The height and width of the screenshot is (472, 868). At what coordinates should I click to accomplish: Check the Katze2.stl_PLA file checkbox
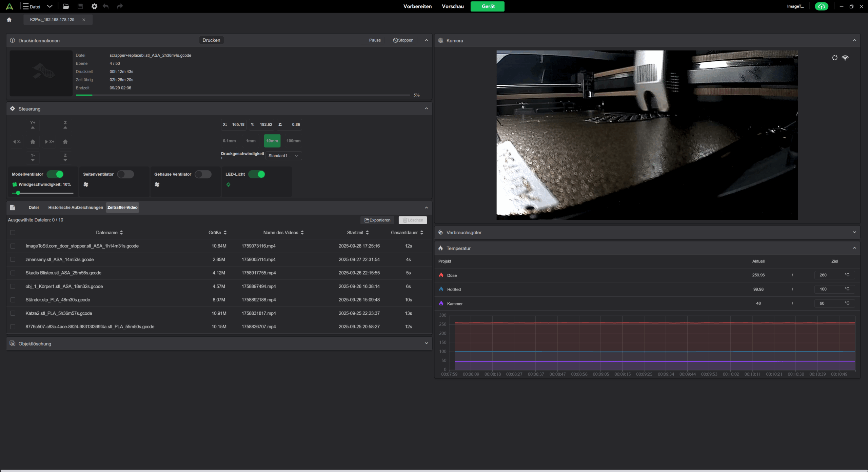pos(13,313)
